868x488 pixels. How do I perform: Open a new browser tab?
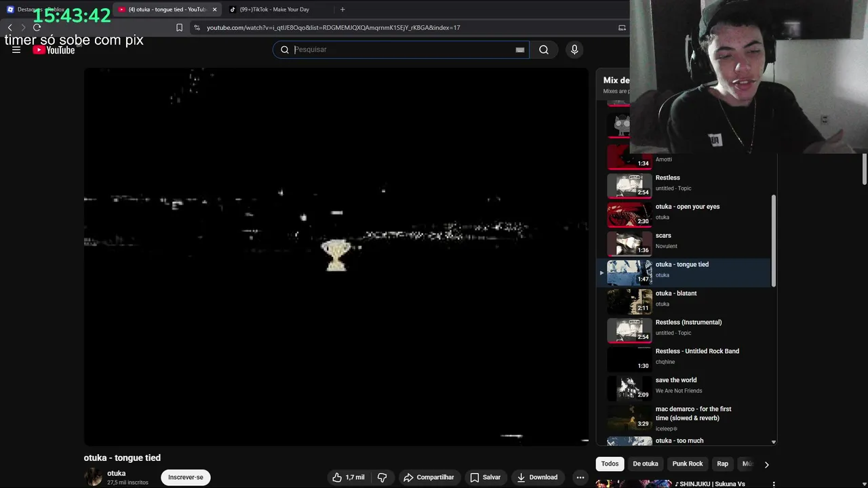tap(342, 9)
